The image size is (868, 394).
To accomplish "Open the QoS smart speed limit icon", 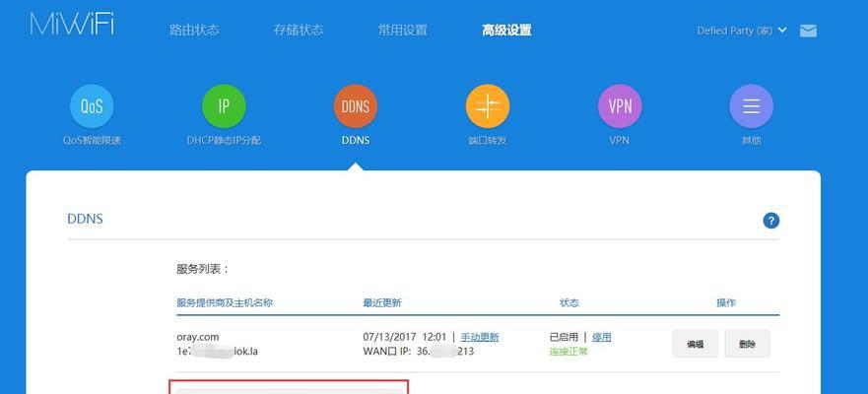I will tap(92, 106).
